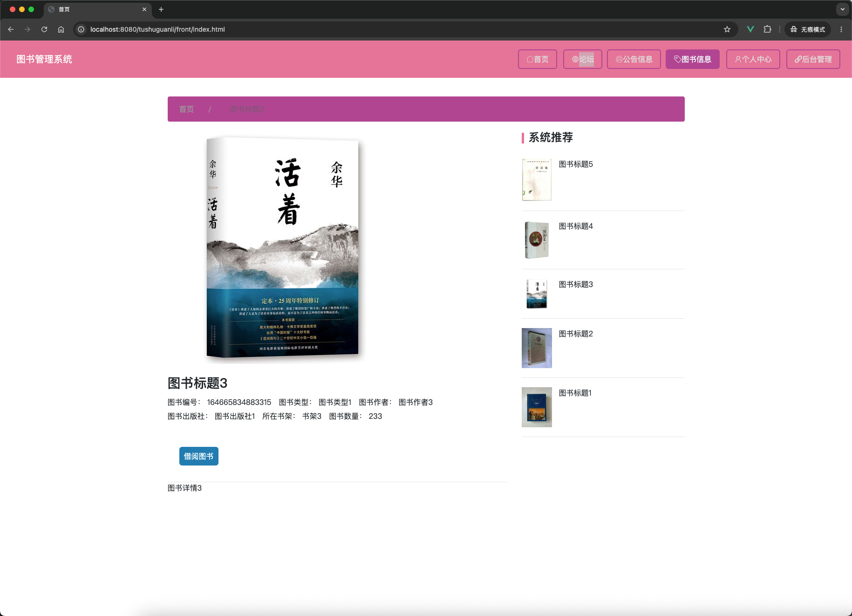852x616 pixels.
Task: Click the 首页 breadcrumb link
Action: tap(186, 109)
